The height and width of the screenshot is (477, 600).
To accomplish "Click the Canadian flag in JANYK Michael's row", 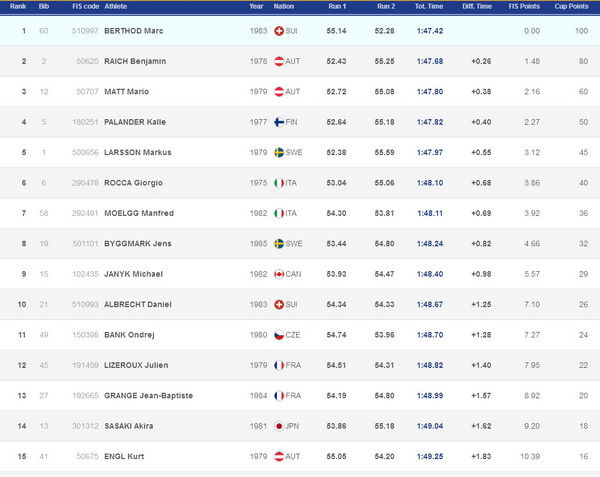I will [279, 274].
